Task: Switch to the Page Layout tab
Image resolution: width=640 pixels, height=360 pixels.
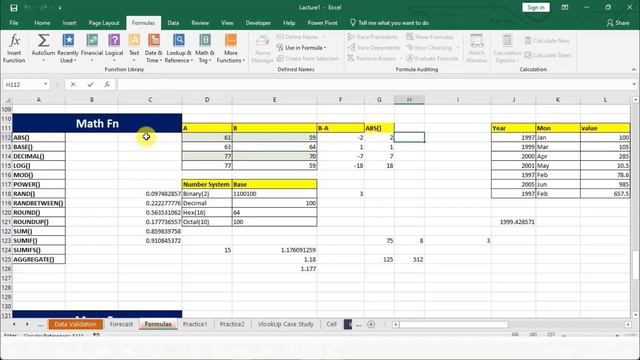Action: (x=104, y=23)
